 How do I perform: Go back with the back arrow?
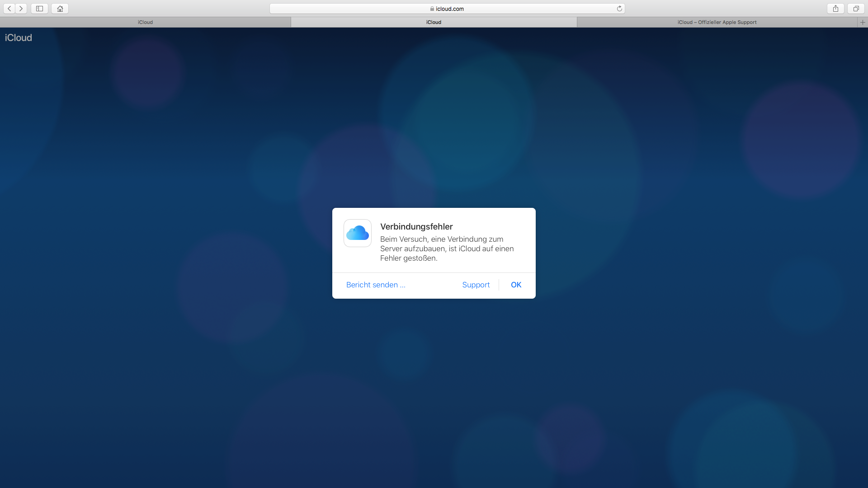pos(9,9)
